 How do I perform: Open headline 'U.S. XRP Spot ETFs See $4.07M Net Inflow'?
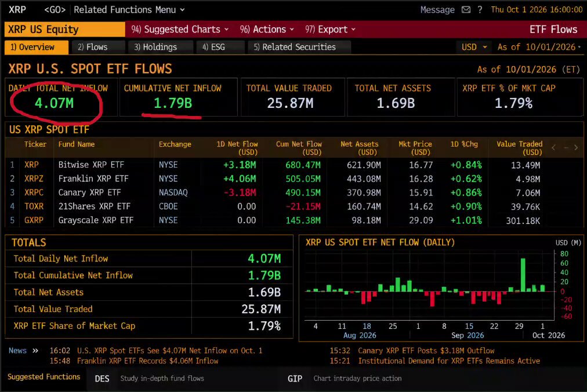169,351
